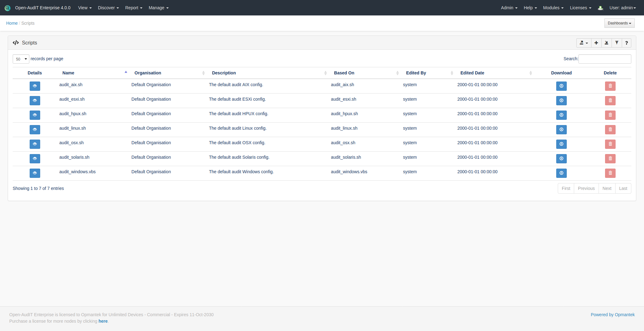
Task: Go to First page of results
Action: [x=566, y=188]
